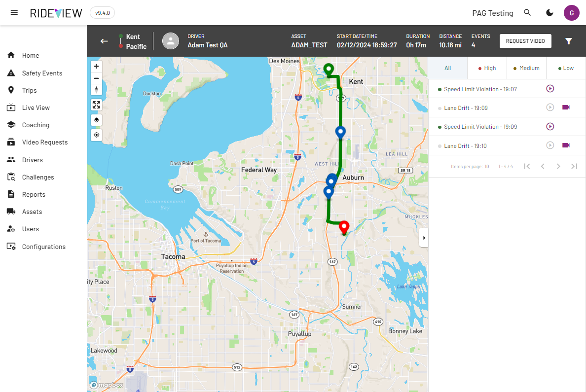Zoom out on the map

point(96,78)
